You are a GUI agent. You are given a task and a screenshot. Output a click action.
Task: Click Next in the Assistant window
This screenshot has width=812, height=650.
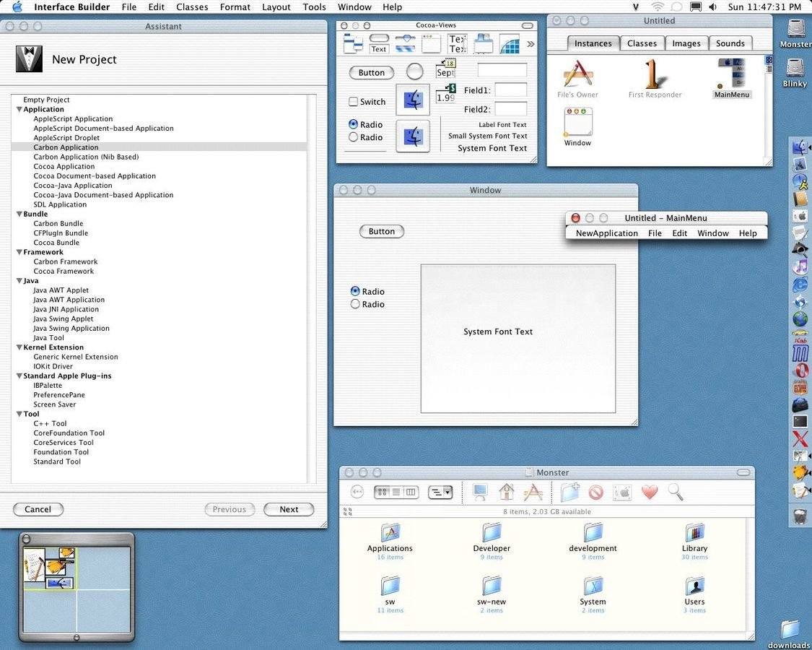[289, 510]
